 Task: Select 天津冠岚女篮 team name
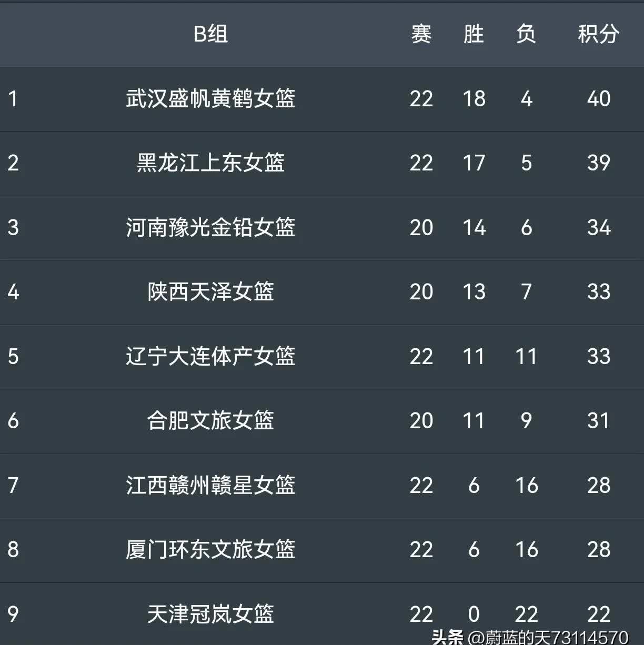coord(210,614)
